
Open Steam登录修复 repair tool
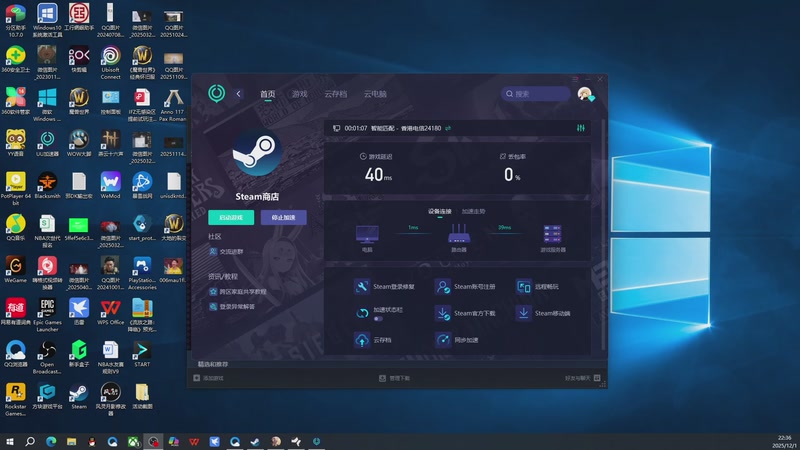pyautogui.click(x=384, y=287)
